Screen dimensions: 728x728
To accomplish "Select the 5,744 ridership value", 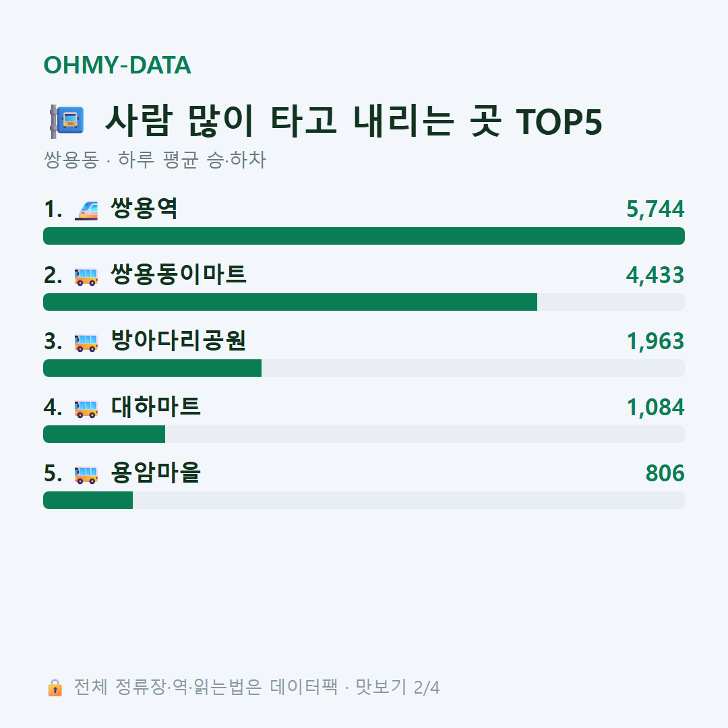I will pyautogui.click(x=655, y=209).
